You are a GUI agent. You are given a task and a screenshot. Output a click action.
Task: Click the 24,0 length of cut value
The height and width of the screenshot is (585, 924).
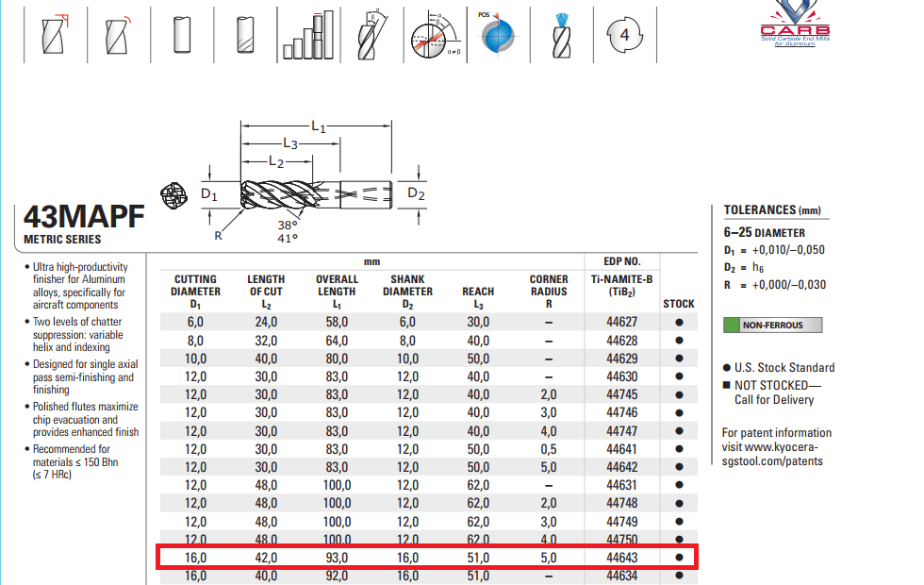266,322
